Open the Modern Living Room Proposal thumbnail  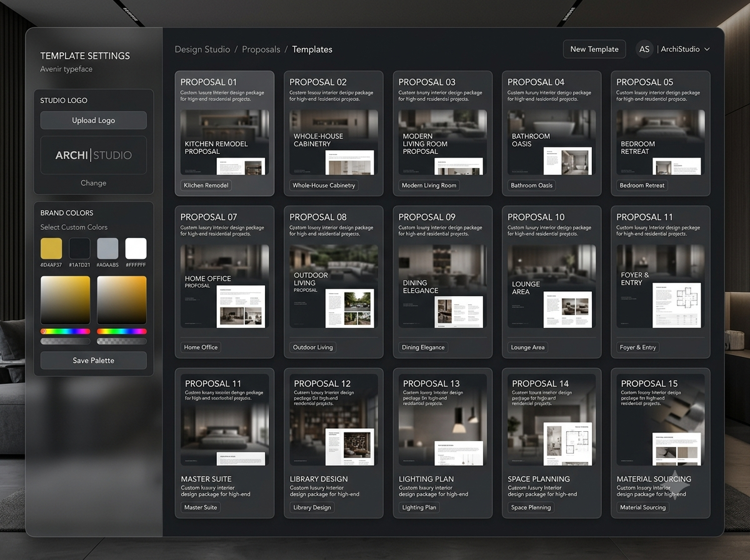[x=442, y=142]
